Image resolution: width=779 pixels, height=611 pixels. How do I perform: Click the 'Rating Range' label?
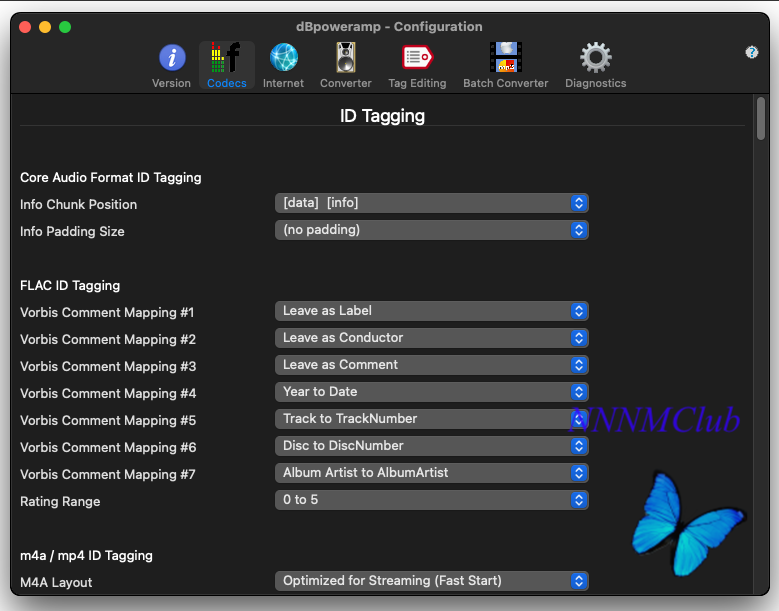[x=60, y=502]
